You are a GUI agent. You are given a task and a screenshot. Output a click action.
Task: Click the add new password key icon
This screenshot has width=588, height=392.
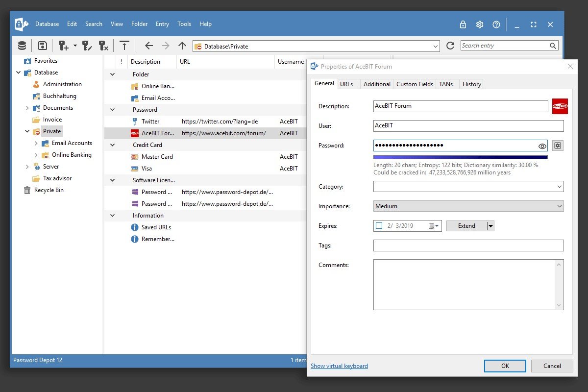pyautogui.click(x=64, y=46)
